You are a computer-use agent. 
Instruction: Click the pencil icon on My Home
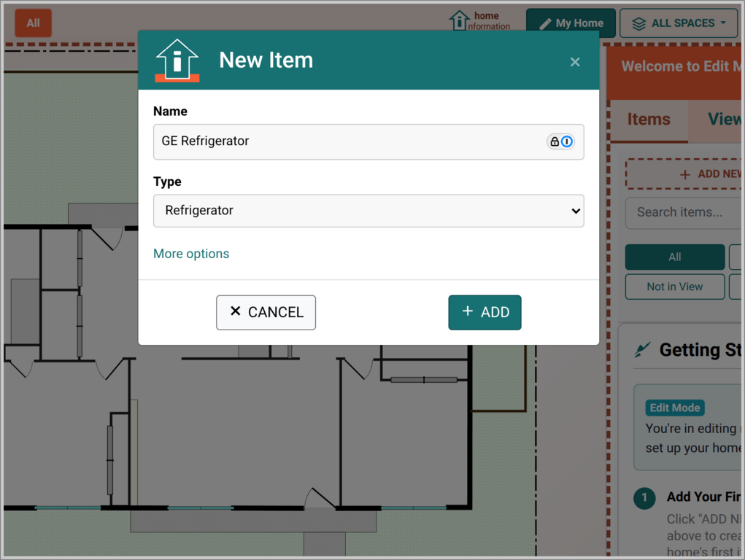pos(546,23)
